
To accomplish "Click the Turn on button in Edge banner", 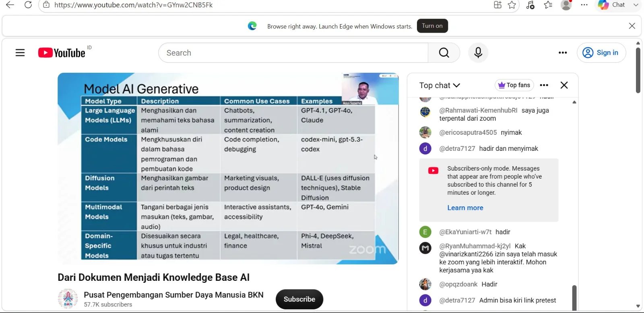I will [x=432, y=26].
